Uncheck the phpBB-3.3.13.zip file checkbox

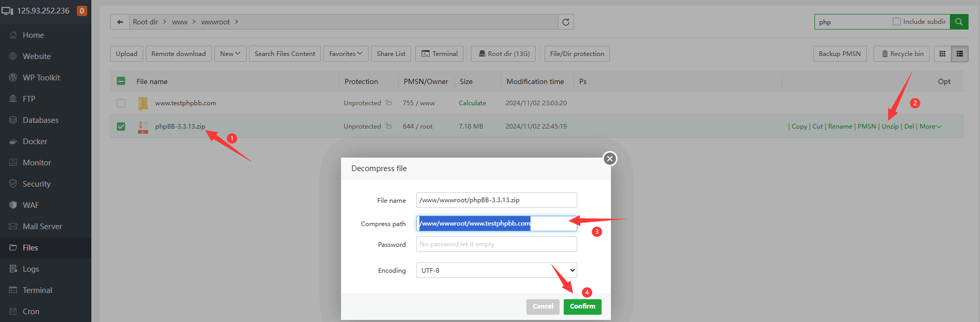click(x=121, y=127)
